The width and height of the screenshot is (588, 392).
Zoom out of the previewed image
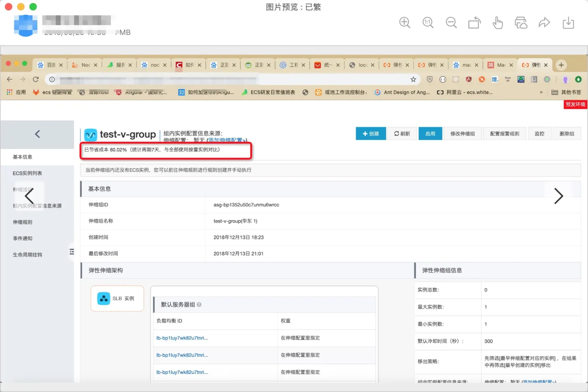(451, 23)
